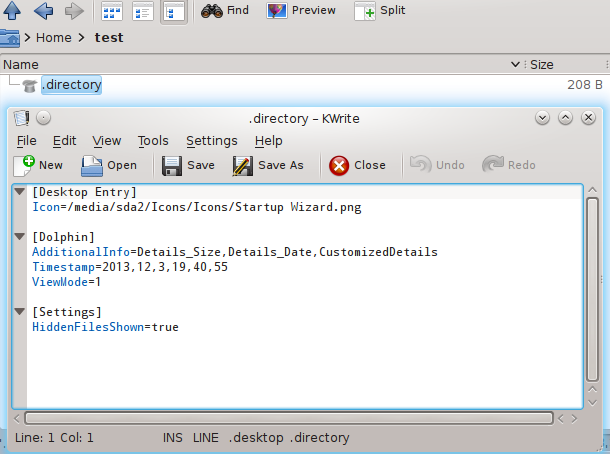Minimize the KWrite window
Viewport: 610px width, 454px height.
point(542,118)
